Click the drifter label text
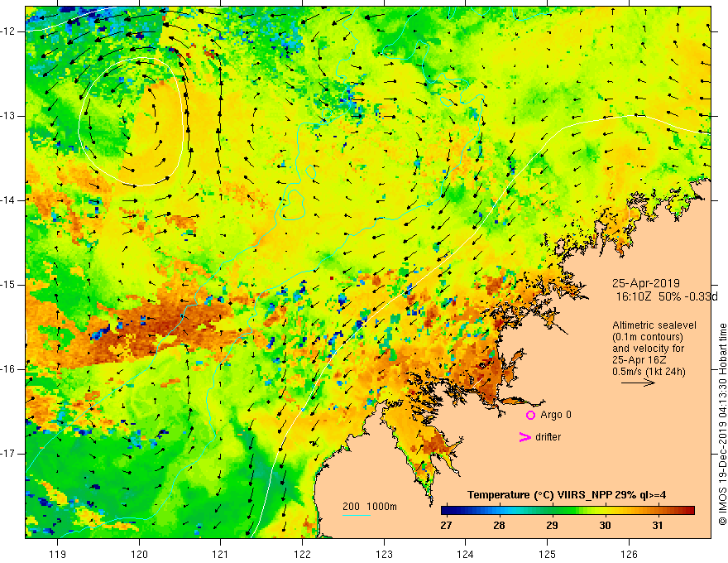 pyautogui.click(x=548, y=437)
